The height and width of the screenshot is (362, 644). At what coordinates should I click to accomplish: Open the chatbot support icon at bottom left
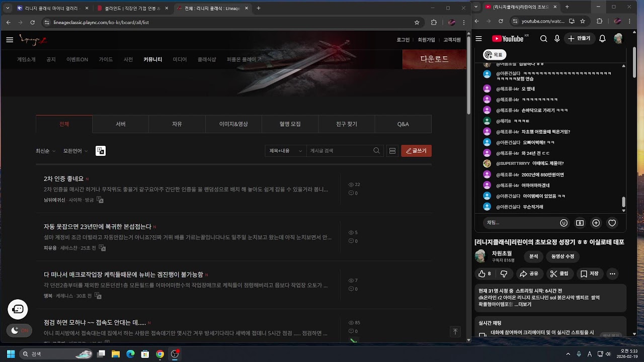(x=18, y=309)
